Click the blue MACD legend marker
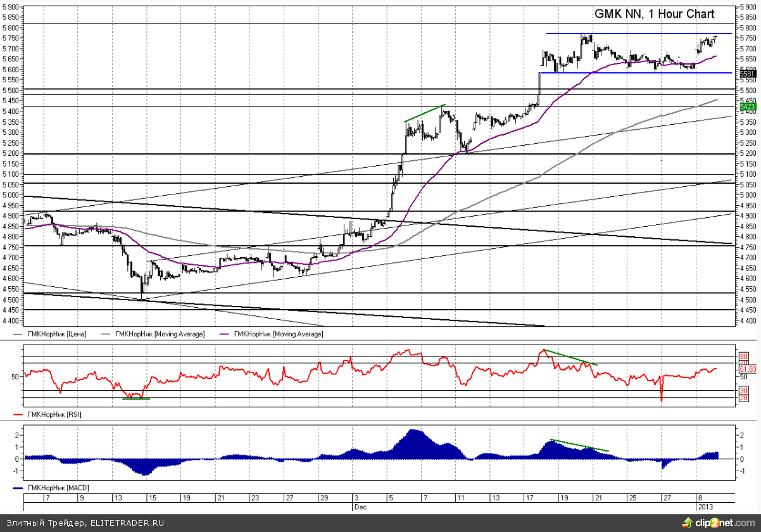761x532 pixels. pyautogui.click(x=18, y=488)
